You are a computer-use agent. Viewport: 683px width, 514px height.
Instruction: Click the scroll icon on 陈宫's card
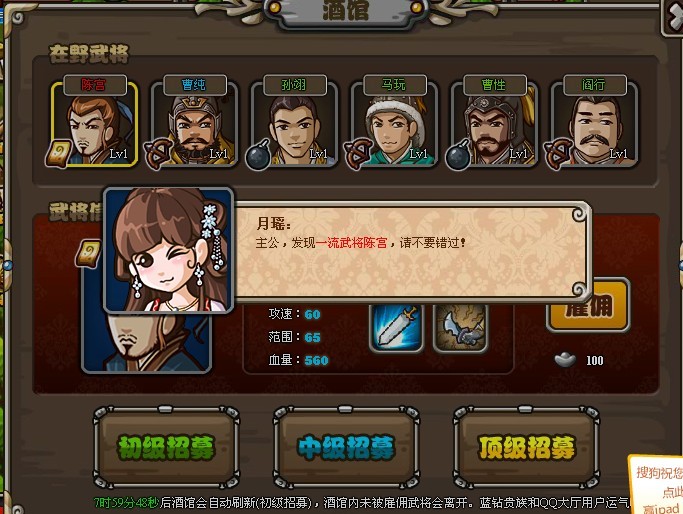58,153
